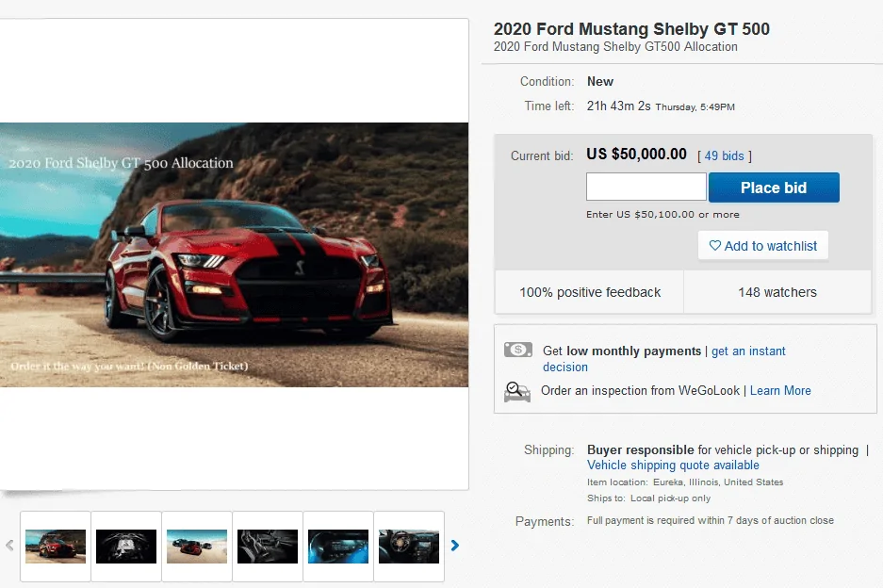Select the engine bay thumbnail
Image resolution: width=883 pixels, height=588 pixels.
[126, 547]
